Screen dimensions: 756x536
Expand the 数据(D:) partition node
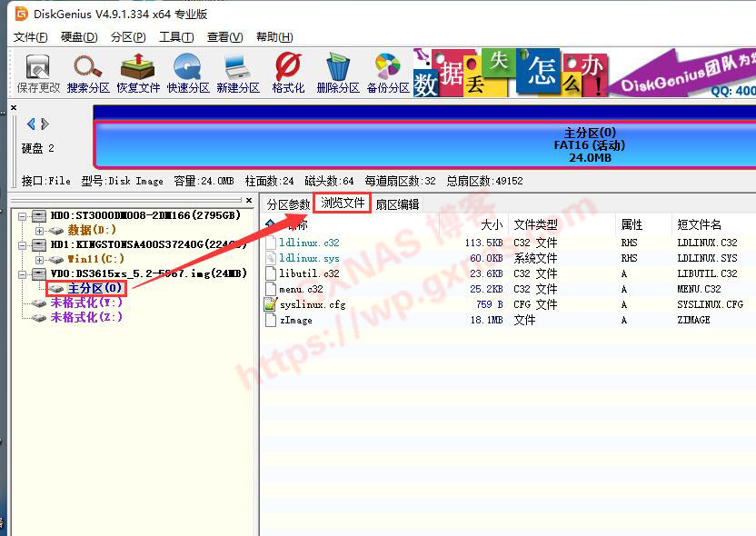click(x=39, y=231)
